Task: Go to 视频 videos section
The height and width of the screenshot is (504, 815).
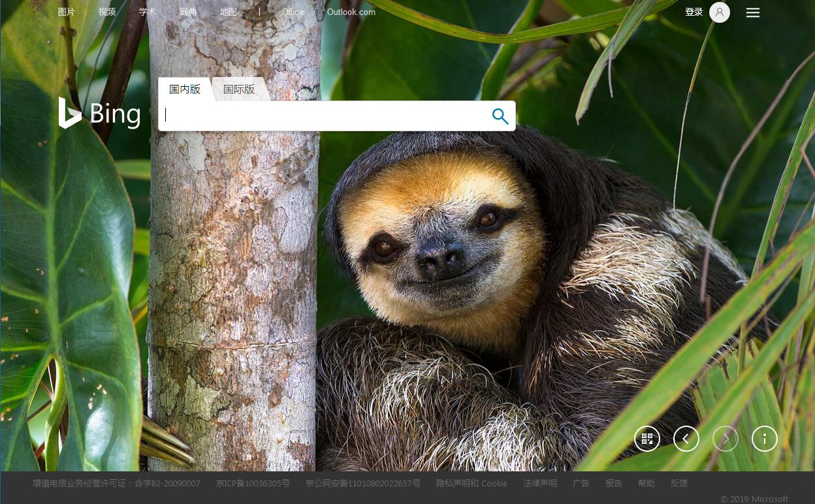Action: [x=107, y=12]
